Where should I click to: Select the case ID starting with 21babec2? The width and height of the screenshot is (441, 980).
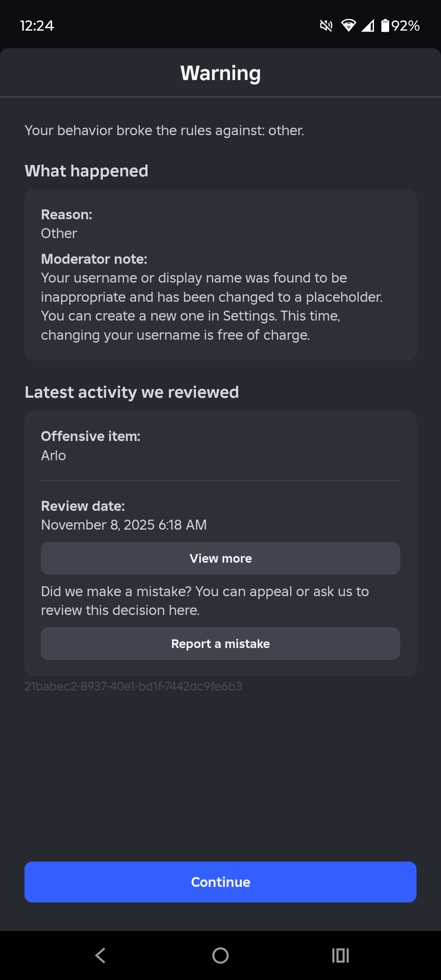(133, 686)
